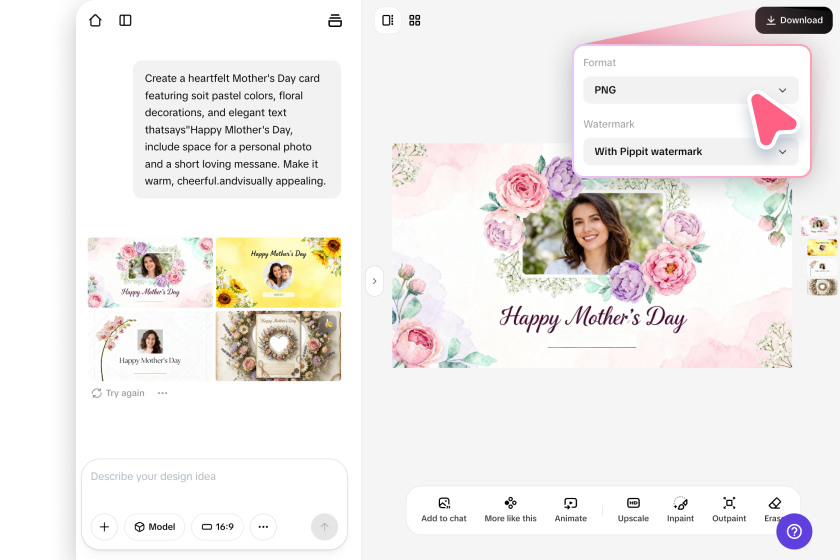Image resolution: width=840 pixels, height=560 pixels.
Task: Open the PNG format dropdown
Action: point(691,90)
